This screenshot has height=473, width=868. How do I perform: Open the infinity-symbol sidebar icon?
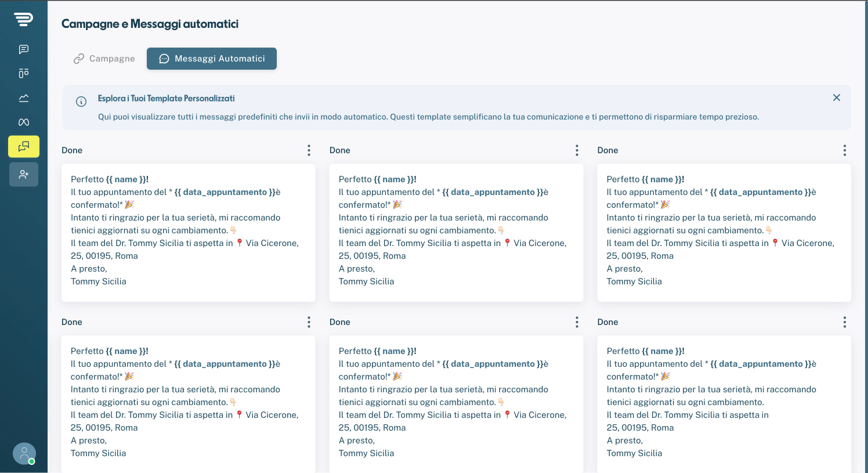tap(24, 122)
